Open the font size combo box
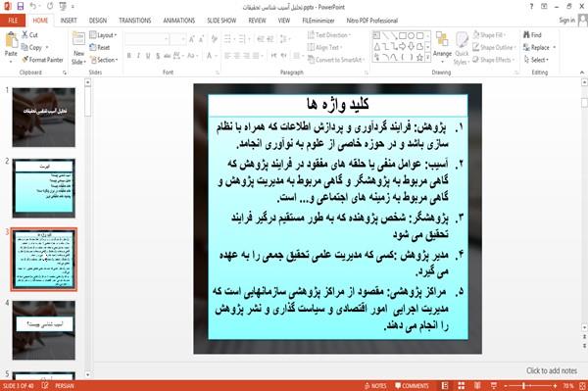The width and height of the screenshot is (588, 391). coord(177,39)
